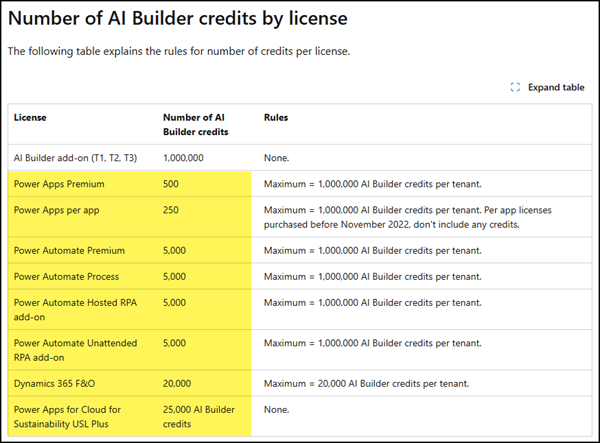The width and height of the screenshot is (600, 443).
Task: Select the Power Automate Process cell
Action: [66, 277]
